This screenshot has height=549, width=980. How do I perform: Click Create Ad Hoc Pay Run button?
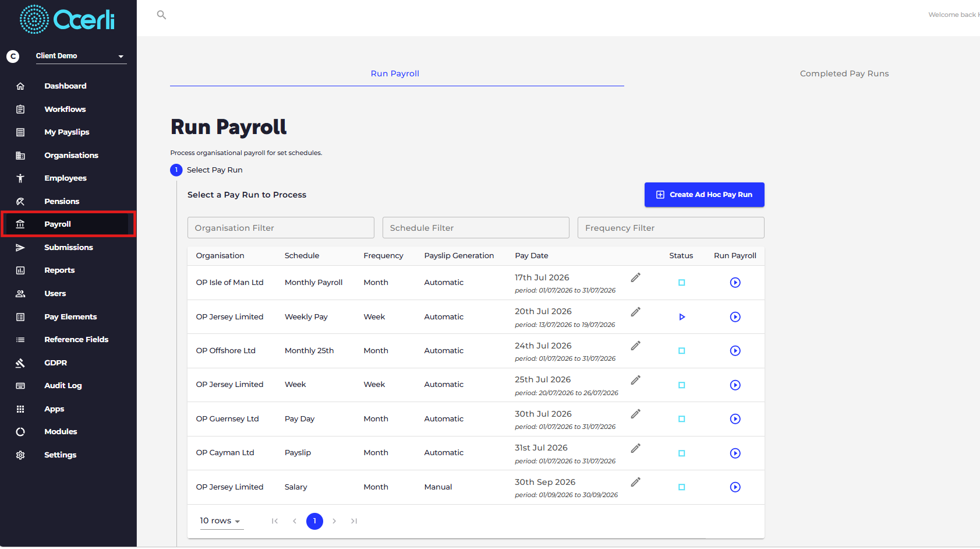point(704,195)
